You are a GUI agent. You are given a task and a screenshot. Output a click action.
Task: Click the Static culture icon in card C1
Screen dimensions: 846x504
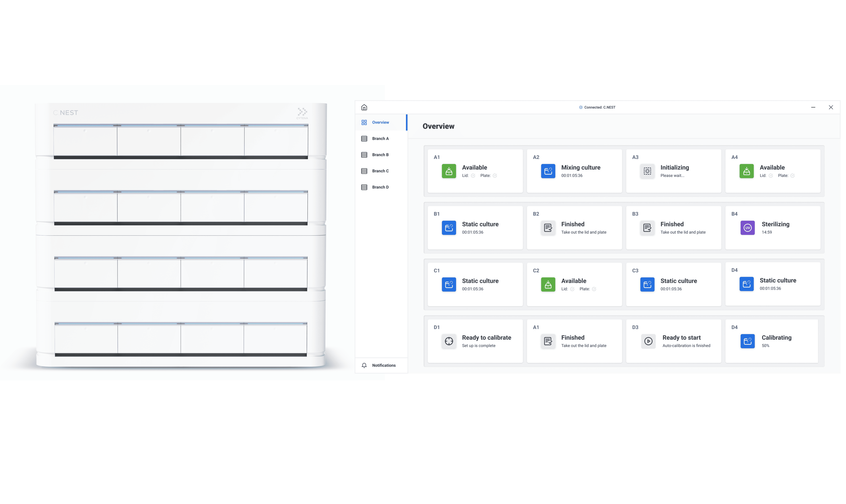pyautogui.click(x=449, y=285)
